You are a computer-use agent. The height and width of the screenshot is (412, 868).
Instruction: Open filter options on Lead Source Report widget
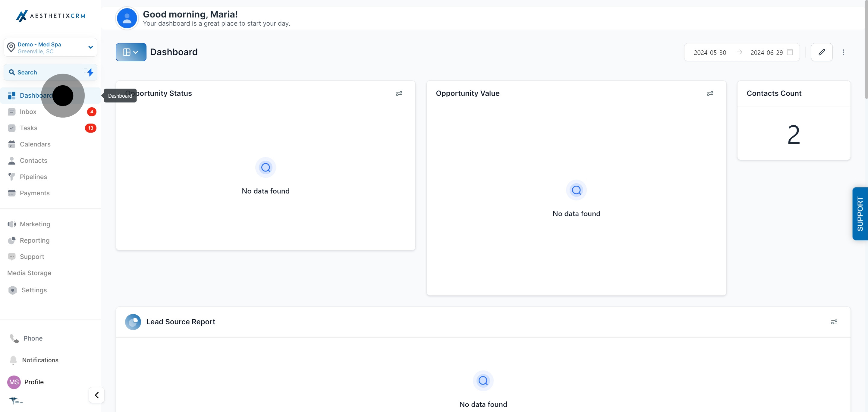[x=834, y=322]
